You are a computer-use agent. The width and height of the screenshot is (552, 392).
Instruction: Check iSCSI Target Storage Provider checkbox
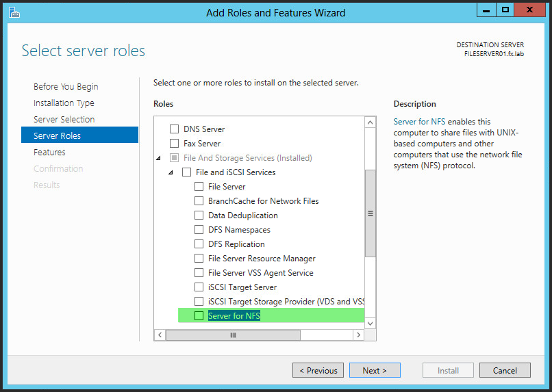[199, 302]
